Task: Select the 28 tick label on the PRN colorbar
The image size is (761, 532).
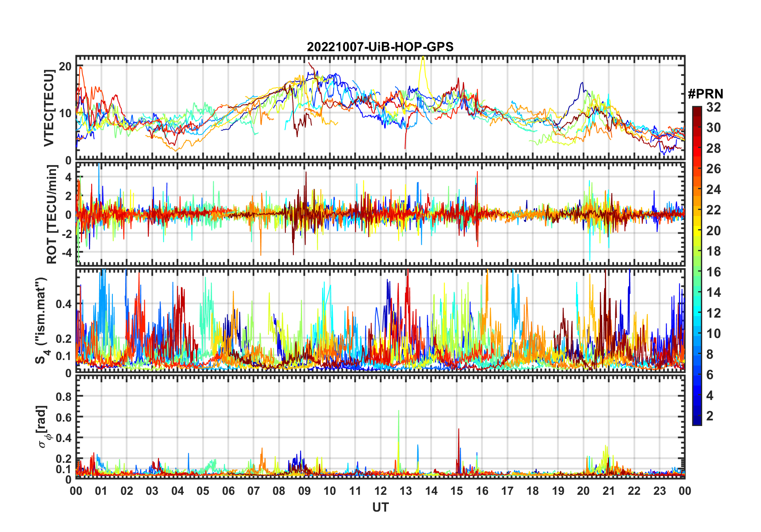Action: click(713, 148)
